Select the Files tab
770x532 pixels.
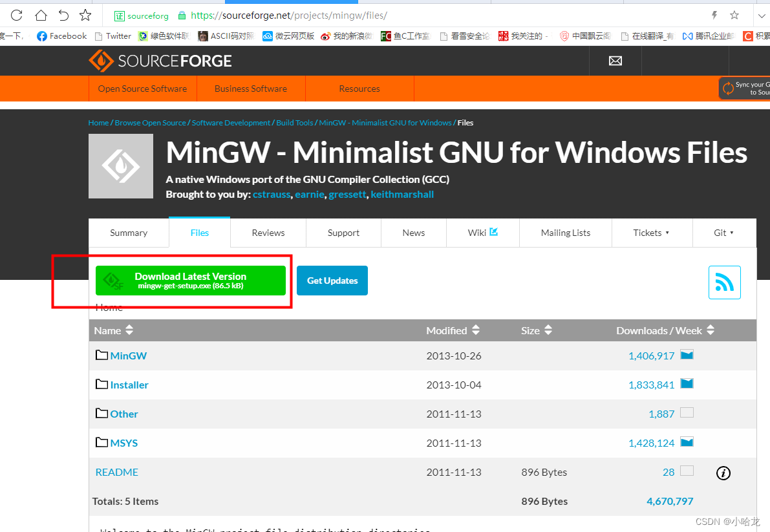tap(199, 233)
